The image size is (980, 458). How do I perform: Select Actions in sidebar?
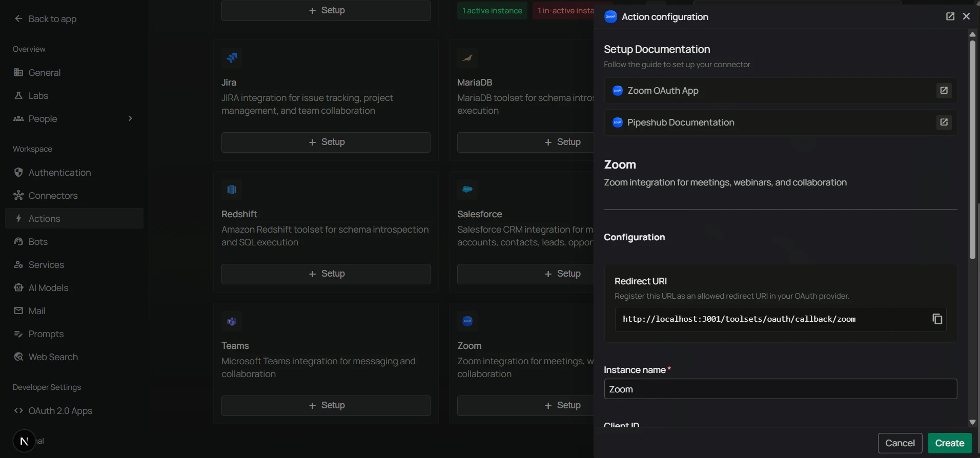[74, 219]
